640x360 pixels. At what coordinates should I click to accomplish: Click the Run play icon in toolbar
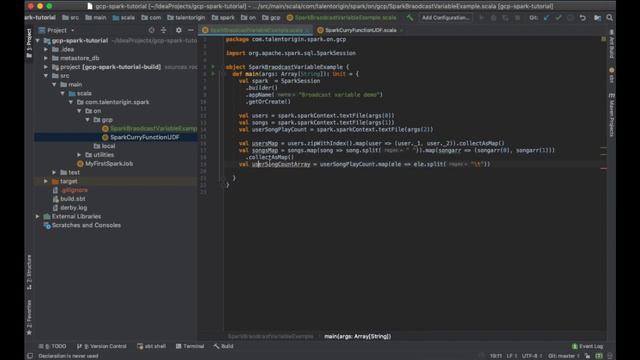click(x=482, y=18)
